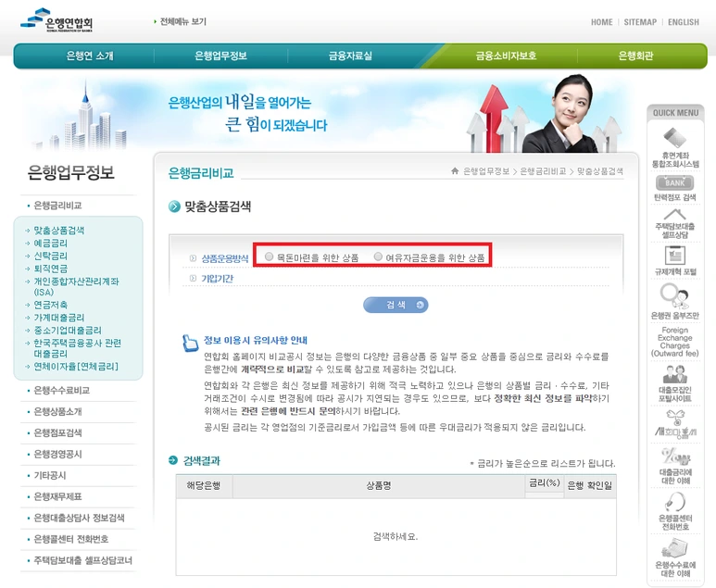Click the 은행 확인일 column header
Viewport: 716px width, 588px height.
click(x=589, y=486)
